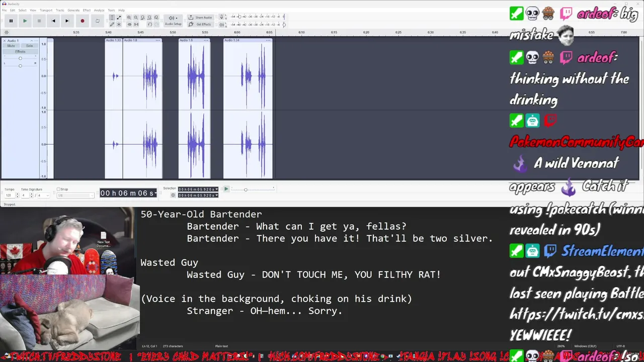
Task: Open the File menu
Action: (x=5, y=10)
